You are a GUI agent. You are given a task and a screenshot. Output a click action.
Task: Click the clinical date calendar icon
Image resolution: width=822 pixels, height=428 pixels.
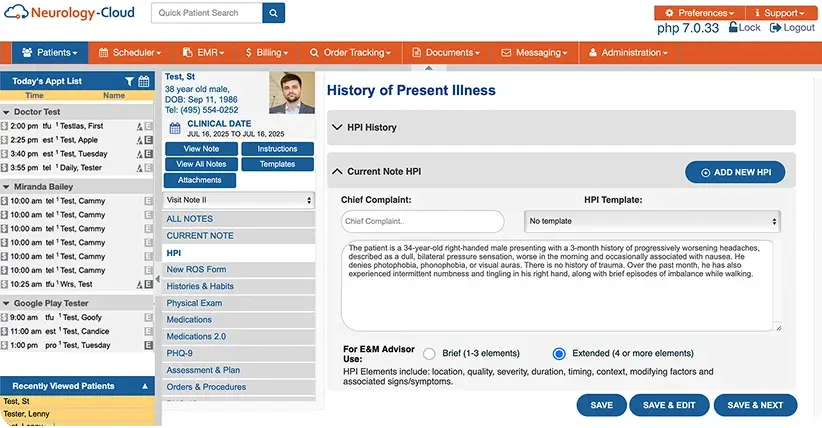[x=175, y=128]
